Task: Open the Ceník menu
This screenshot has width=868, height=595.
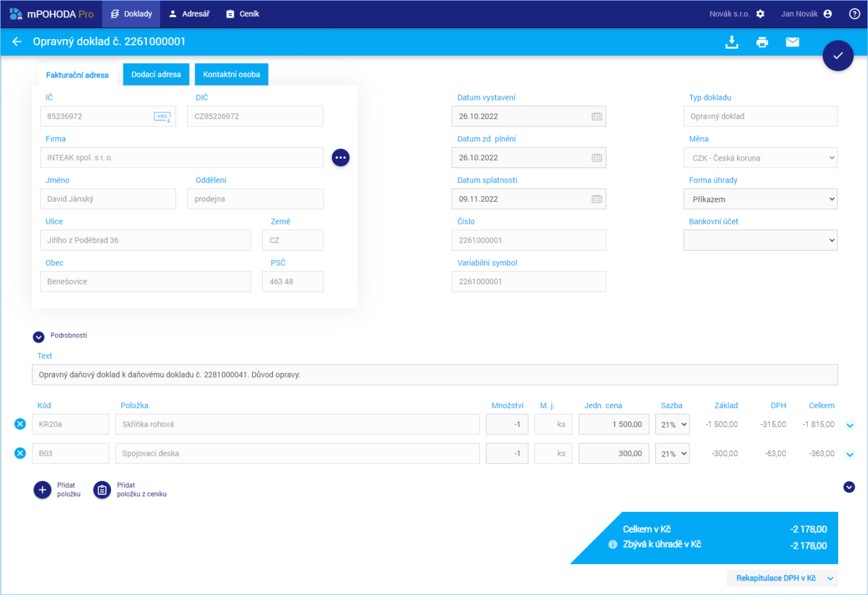Action: tap(242, 14)
